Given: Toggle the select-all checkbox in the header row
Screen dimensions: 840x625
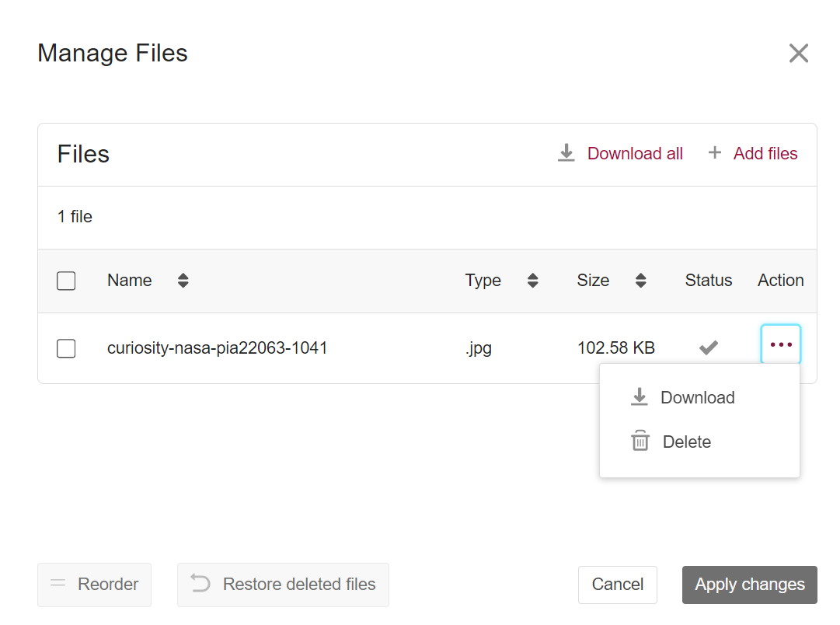Looking at the screenshot, I should [66, 281].
